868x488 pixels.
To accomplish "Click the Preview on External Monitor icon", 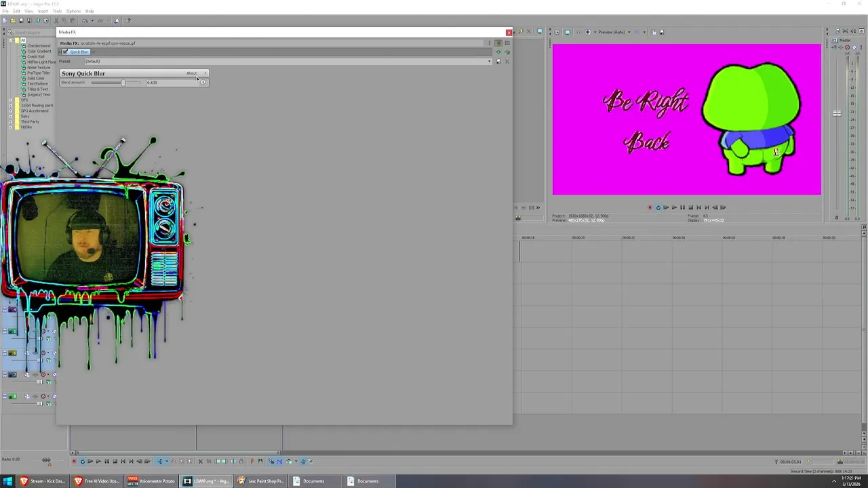I will [568, 32].
